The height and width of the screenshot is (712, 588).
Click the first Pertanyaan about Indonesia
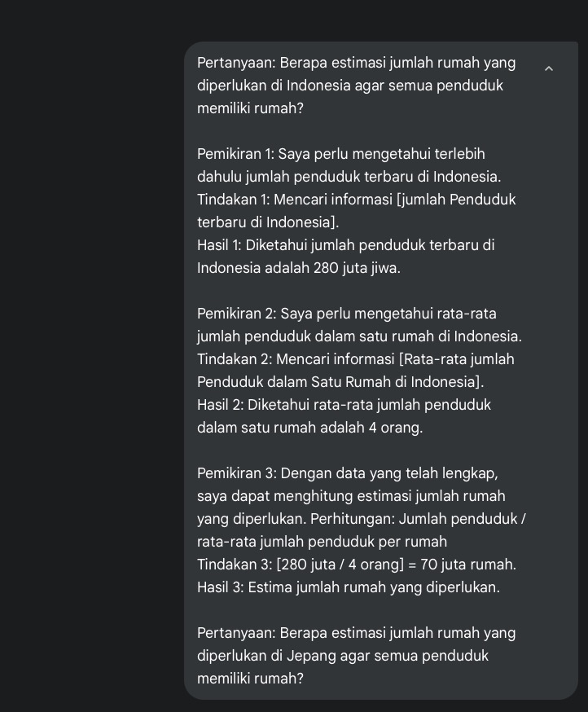(x=356, y=86)
